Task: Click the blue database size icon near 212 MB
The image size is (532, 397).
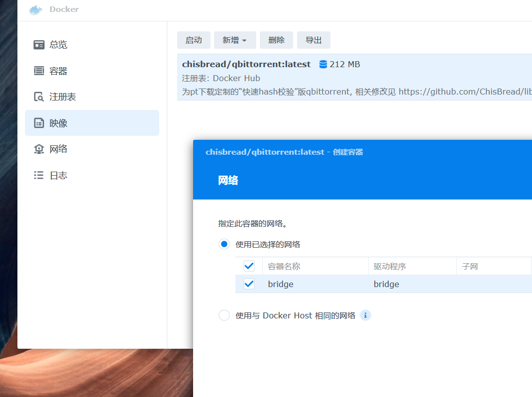Action: [x=323, y=64]
